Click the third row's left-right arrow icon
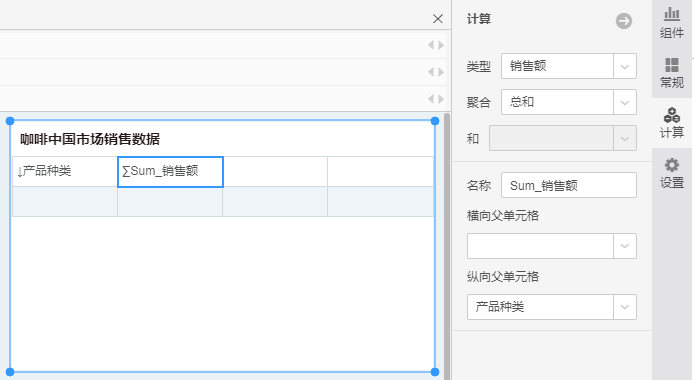Image resolution: width=694 pixels, height=380 pixels. coord(436,99)
